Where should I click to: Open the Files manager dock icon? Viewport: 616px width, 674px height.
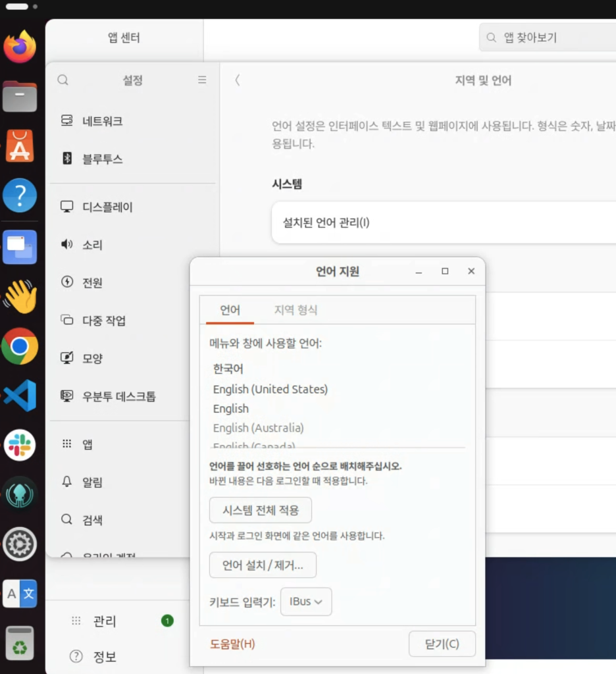(20, 96)
